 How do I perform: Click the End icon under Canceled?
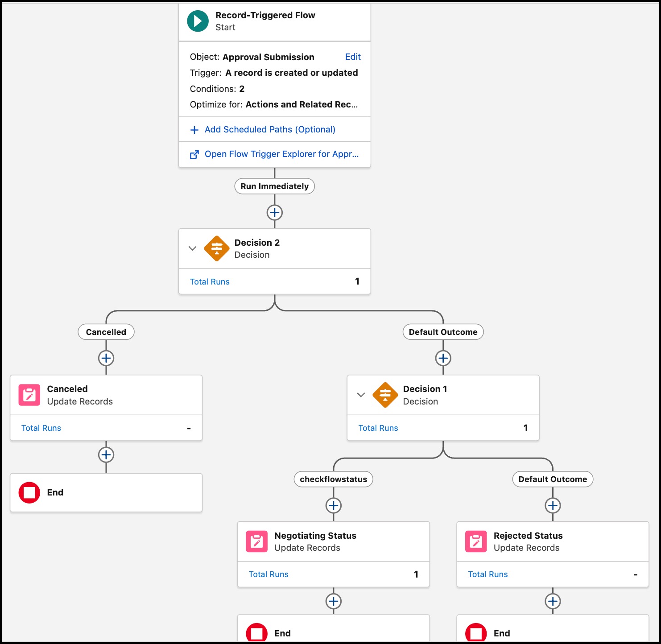(29, 492)
